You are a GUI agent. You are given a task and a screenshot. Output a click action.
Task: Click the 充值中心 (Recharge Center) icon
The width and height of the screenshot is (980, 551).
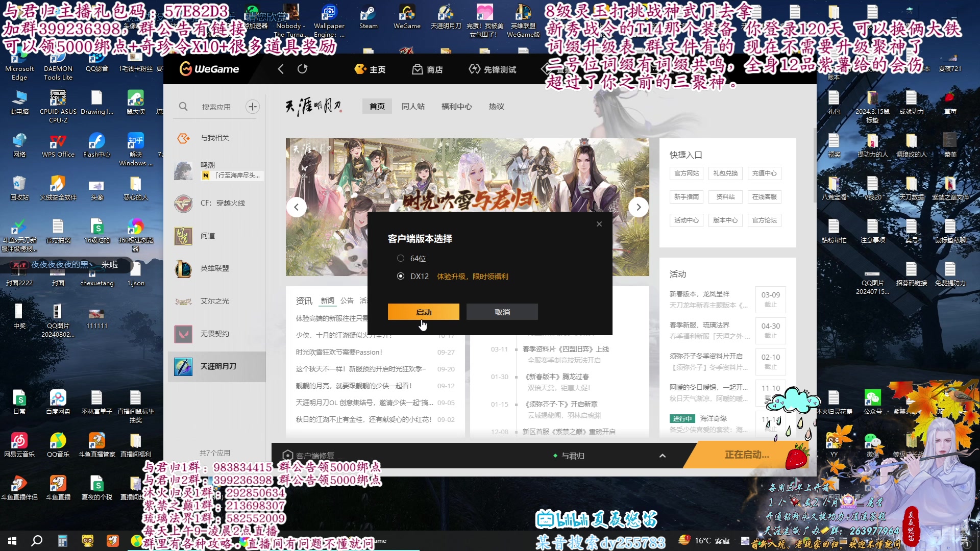(764, 173)
